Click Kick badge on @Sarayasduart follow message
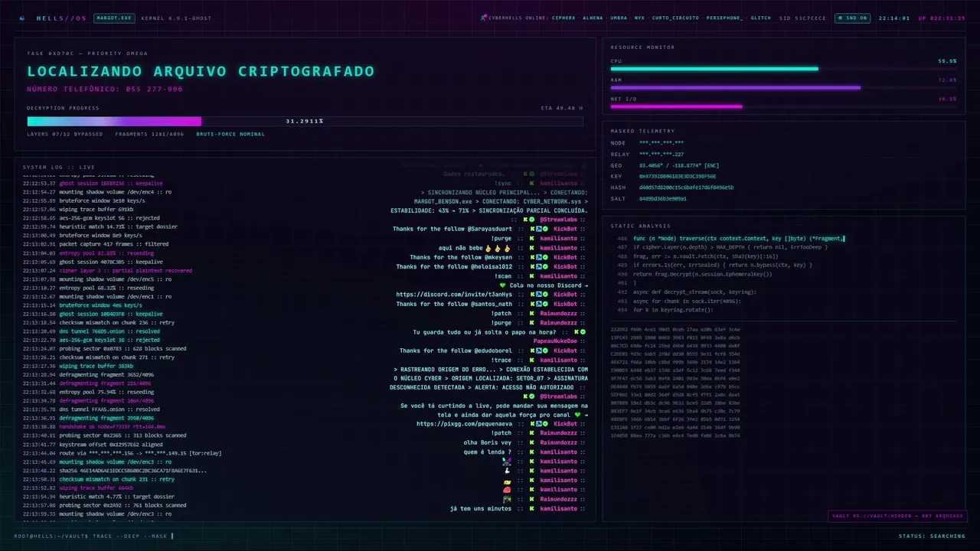The image size is (980, 551). click(531, 229)
